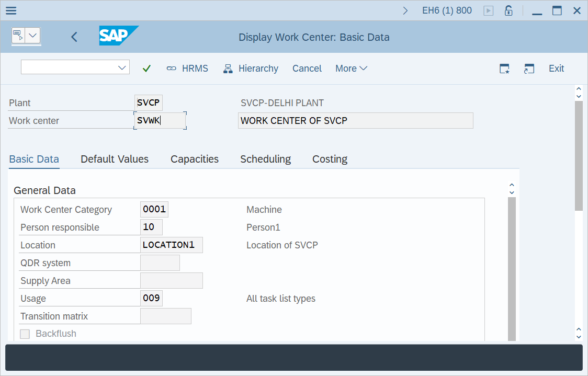The image size is (588, 376).
Task: Click the Cancel button
Action: (x=307, y=68)
